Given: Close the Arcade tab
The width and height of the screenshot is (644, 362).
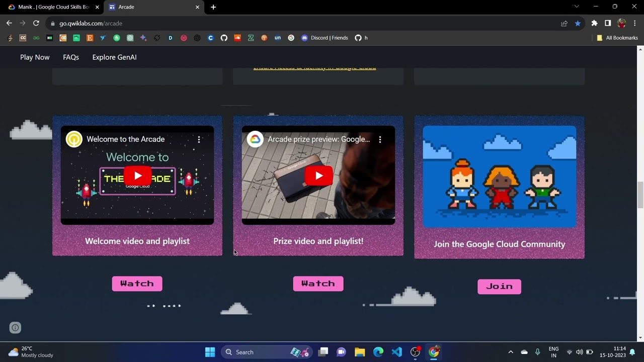Looking at the screenshot, I should coord(197,7).
